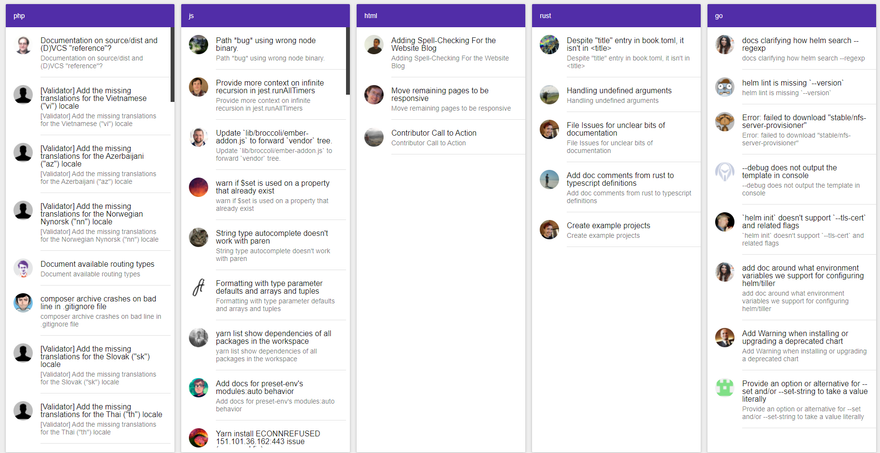Click avatar next to Vietnamese ("vi") locale issue
The image size is (880, 453).
click(23, 95)
